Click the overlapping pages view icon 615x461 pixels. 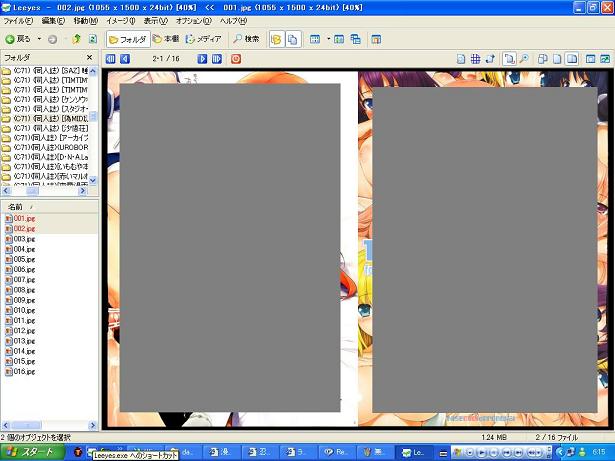[543, 59]
